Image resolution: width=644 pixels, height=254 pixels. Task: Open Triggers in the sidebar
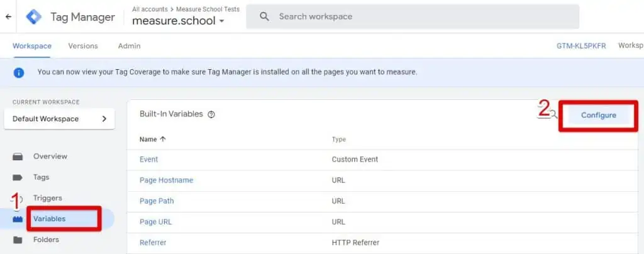click(x=48, y=198)
